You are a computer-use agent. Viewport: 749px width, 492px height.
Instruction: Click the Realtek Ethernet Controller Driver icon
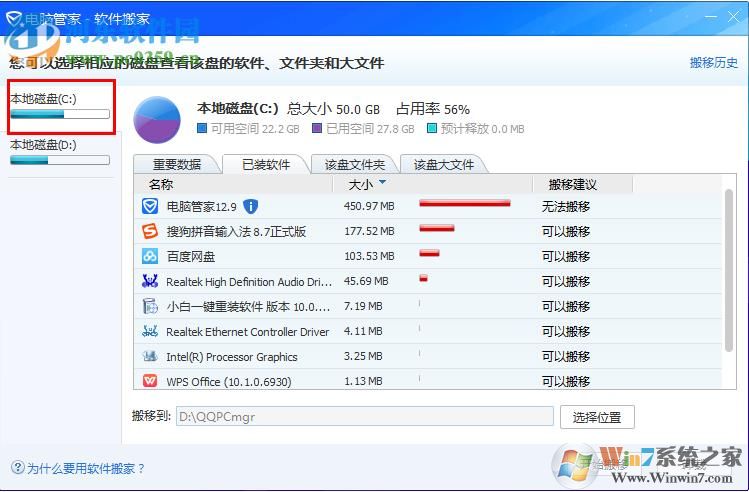[150, 331]
